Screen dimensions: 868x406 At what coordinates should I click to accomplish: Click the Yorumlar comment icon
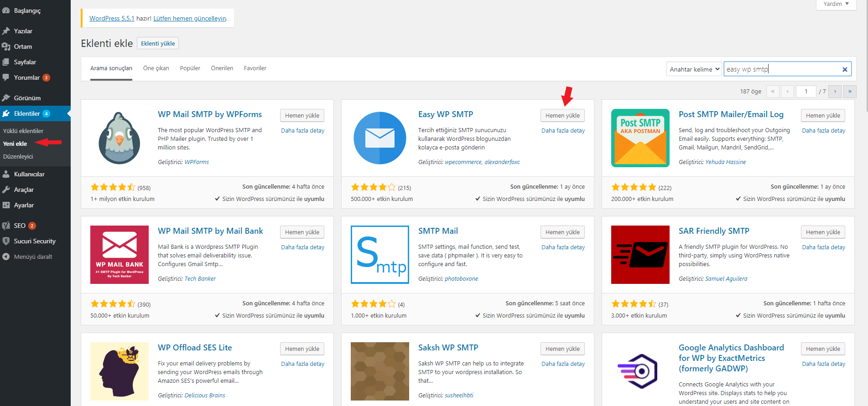(x=6, y=77)
